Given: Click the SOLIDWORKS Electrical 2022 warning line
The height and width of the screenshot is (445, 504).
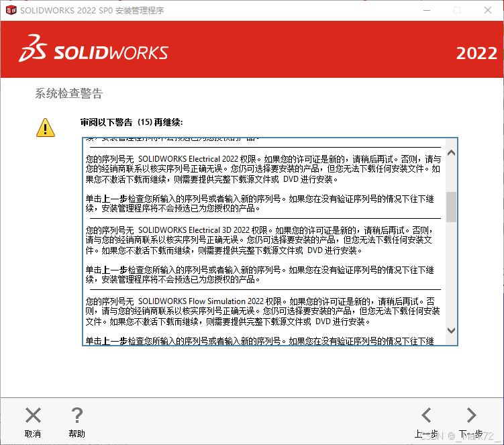Looking at the screenshot, I should 263,159.
